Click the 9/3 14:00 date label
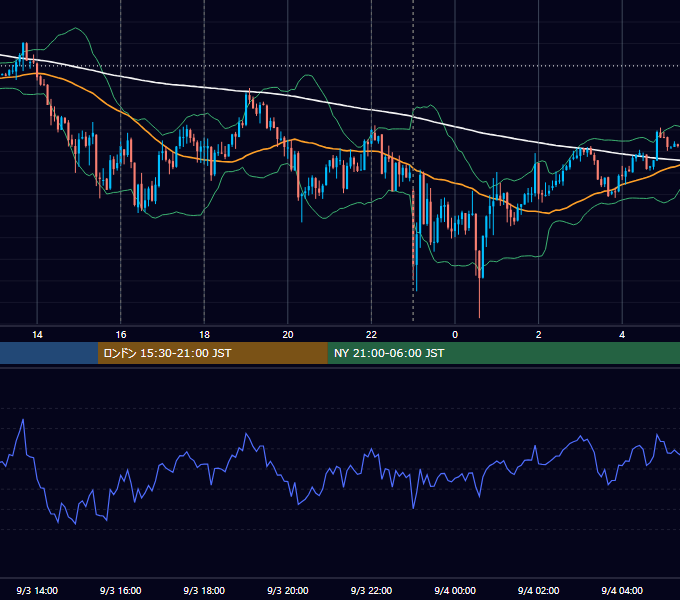680x600 pixels. click(37, 590)
